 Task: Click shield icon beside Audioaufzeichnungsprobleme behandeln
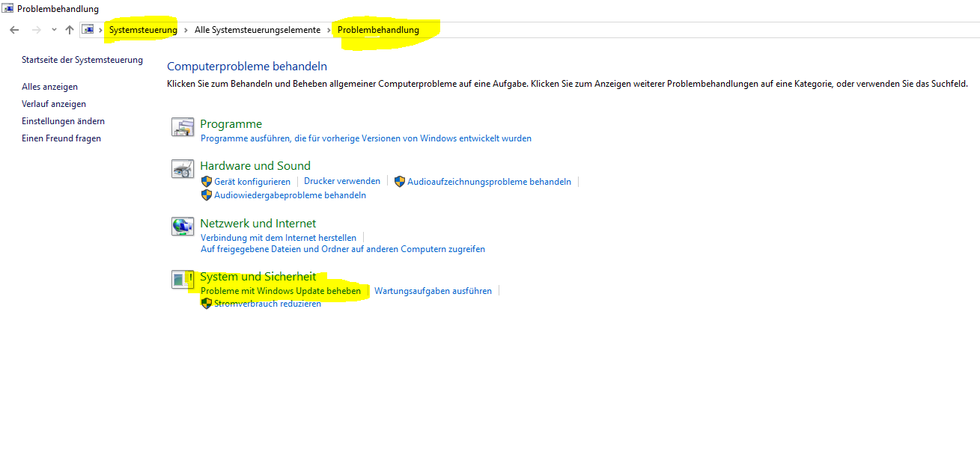point(400,182)
